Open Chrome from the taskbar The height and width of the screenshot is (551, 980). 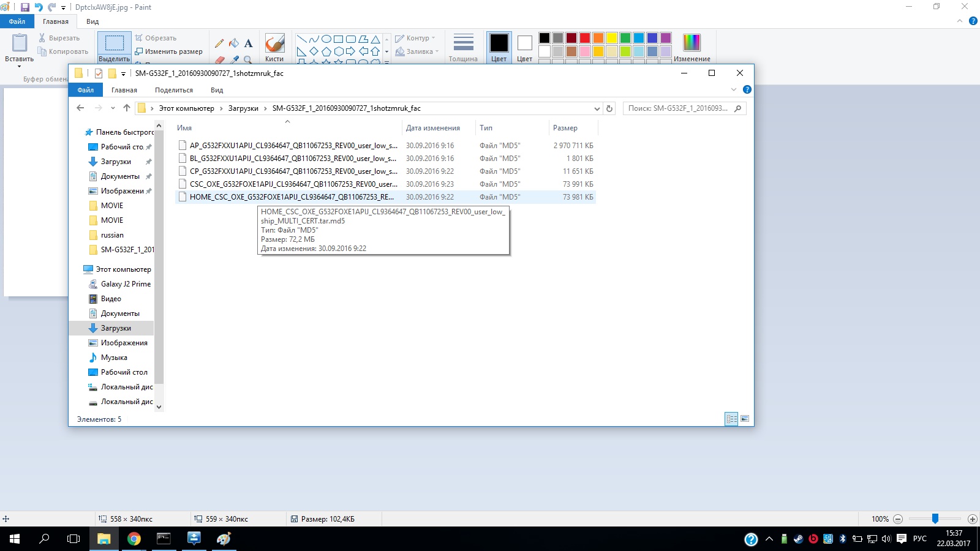134,539
